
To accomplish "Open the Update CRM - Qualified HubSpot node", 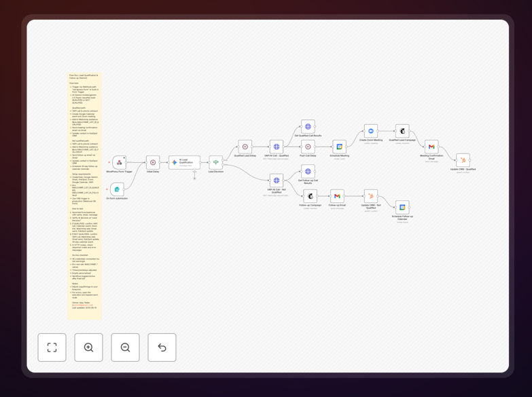I will point(463,160).
